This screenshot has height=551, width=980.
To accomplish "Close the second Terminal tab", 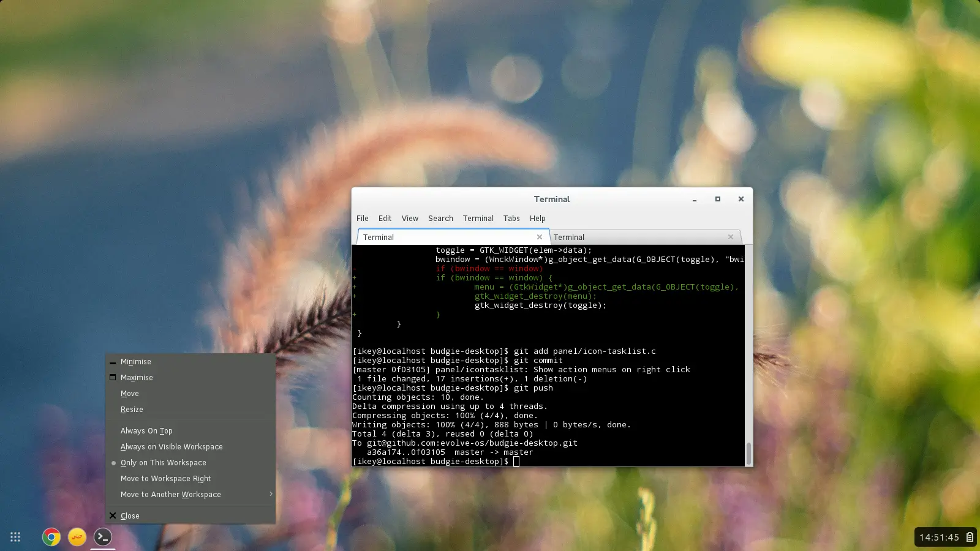I will tap(731, 237).
